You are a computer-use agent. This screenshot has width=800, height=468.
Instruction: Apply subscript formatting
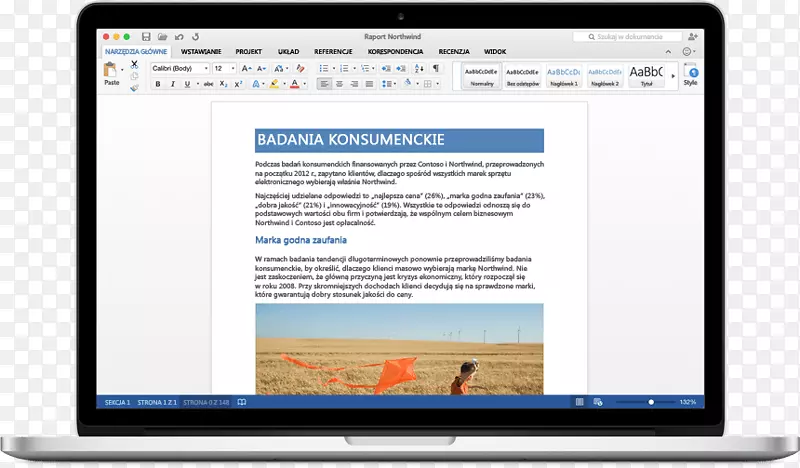click(x=223, y=84)
